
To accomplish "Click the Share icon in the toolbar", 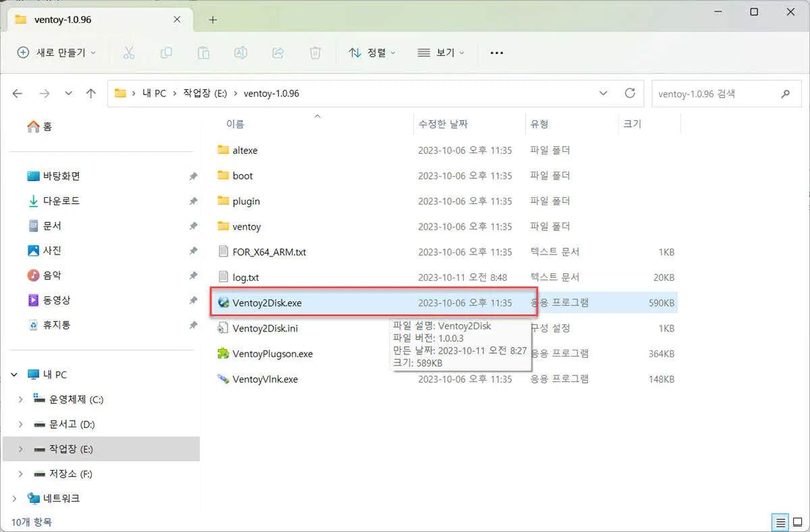I will tap(277, 53).
